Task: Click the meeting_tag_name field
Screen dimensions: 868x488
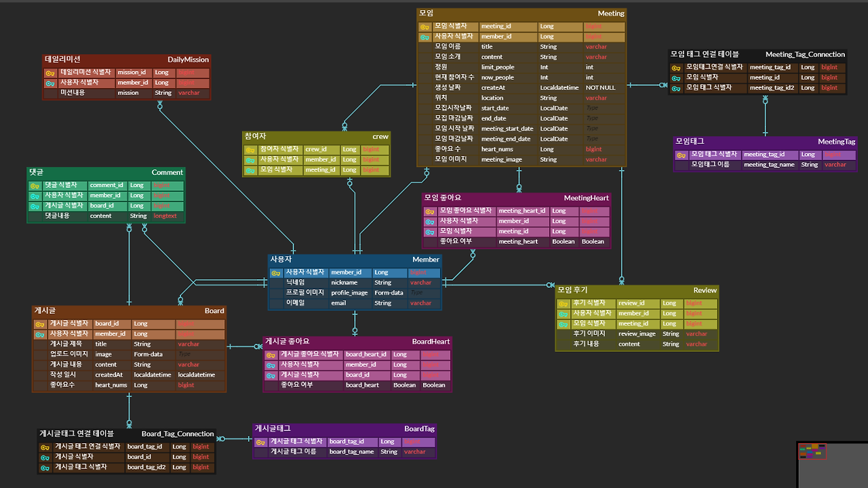Action: (769, 165)
